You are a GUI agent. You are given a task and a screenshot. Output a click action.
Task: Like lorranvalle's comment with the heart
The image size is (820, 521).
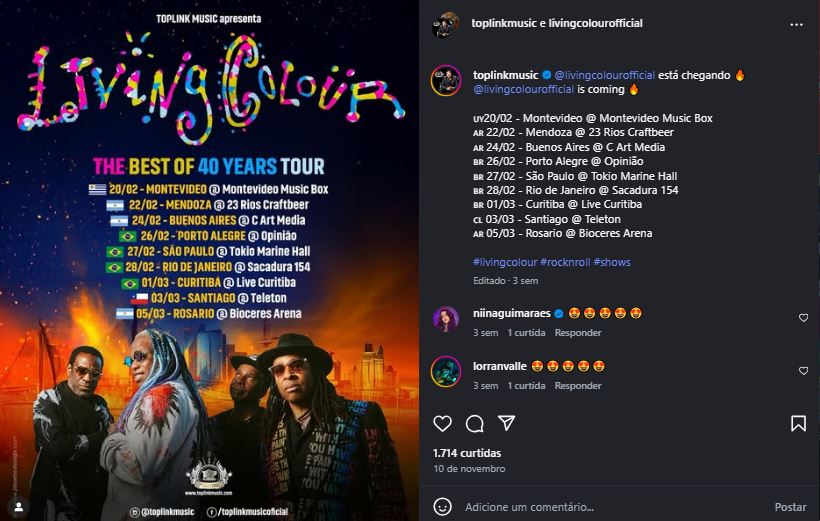click(x=803, y=370)
